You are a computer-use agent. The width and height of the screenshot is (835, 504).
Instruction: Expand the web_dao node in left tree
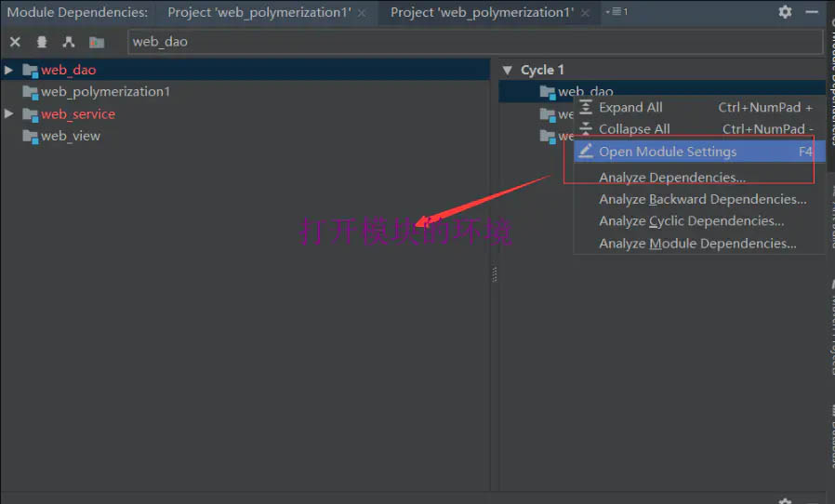point(8,70)
